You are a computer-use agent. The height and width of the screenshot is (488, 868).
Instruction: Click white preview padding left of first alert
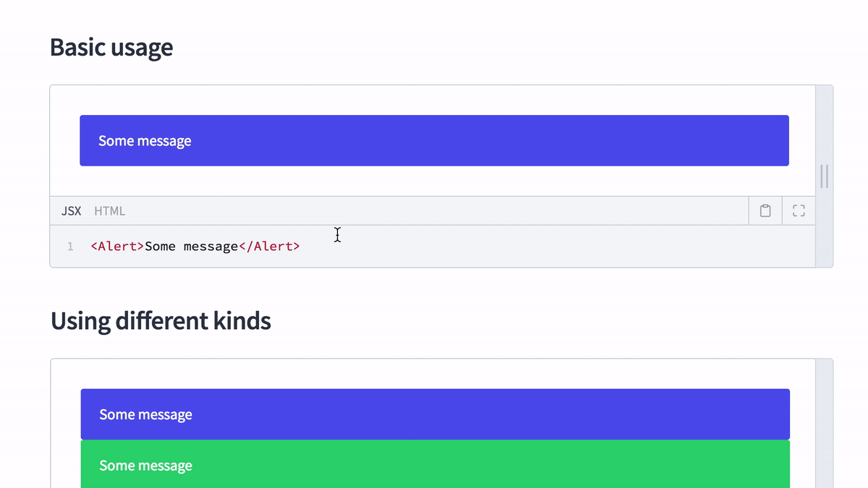point(64,140)
